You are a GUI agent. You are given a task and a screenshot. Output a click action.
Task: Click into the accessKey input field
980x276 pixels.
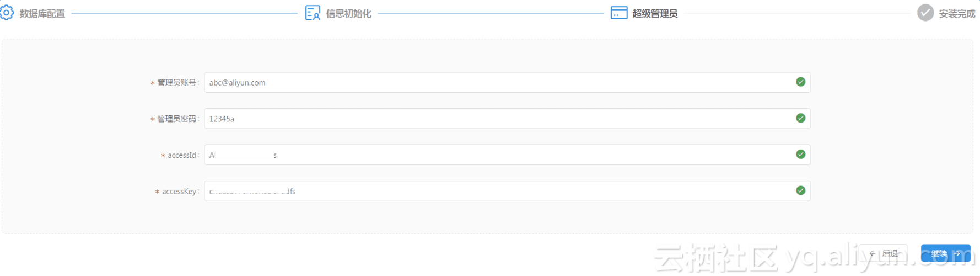tap(496, 192)
